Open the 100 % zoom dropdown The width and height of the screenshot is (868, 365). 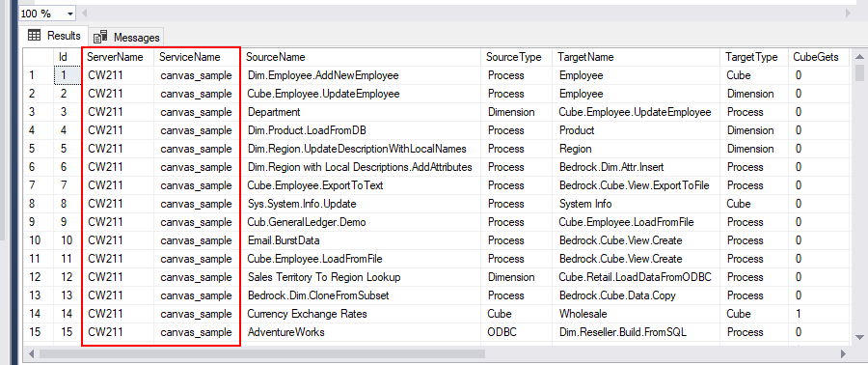point(70,14)
